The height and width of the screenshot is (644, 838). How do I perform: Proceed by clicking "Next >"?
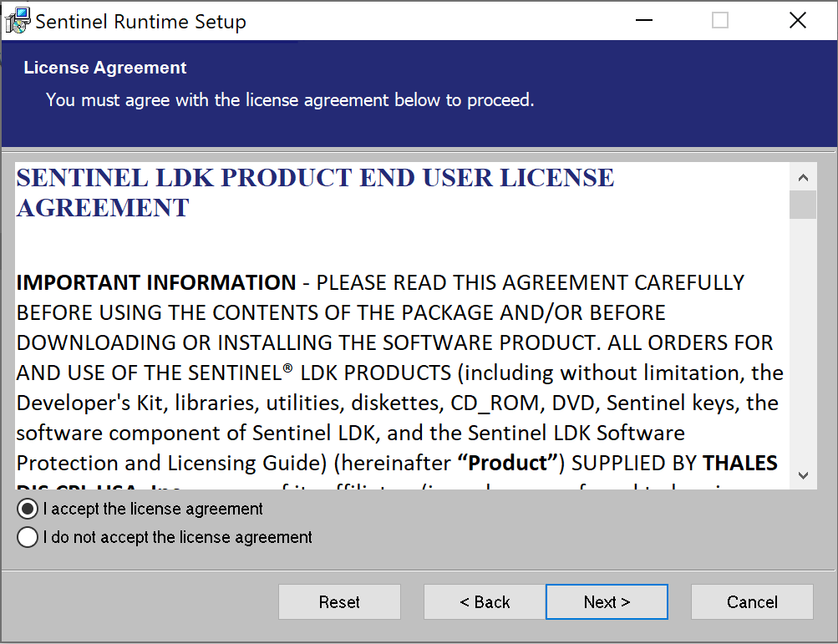(x=607, y=602)
